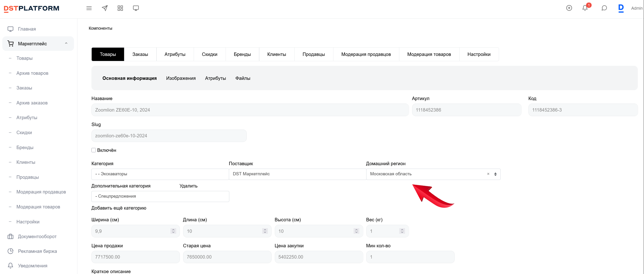Click the hamburger menu icon

click(x=89, y=8)
